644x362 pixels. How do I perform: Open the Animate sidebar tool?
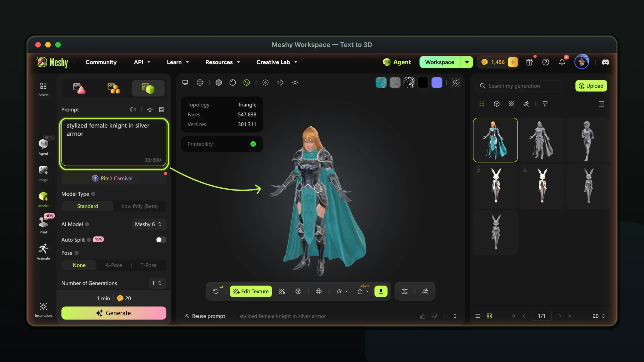pos(43,251)
